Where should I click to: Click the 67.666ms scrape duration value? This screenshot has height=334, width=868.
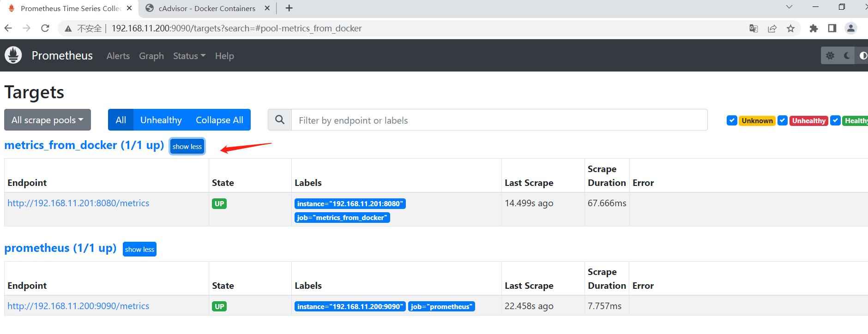pyautogui.click(x=607, y=203)
